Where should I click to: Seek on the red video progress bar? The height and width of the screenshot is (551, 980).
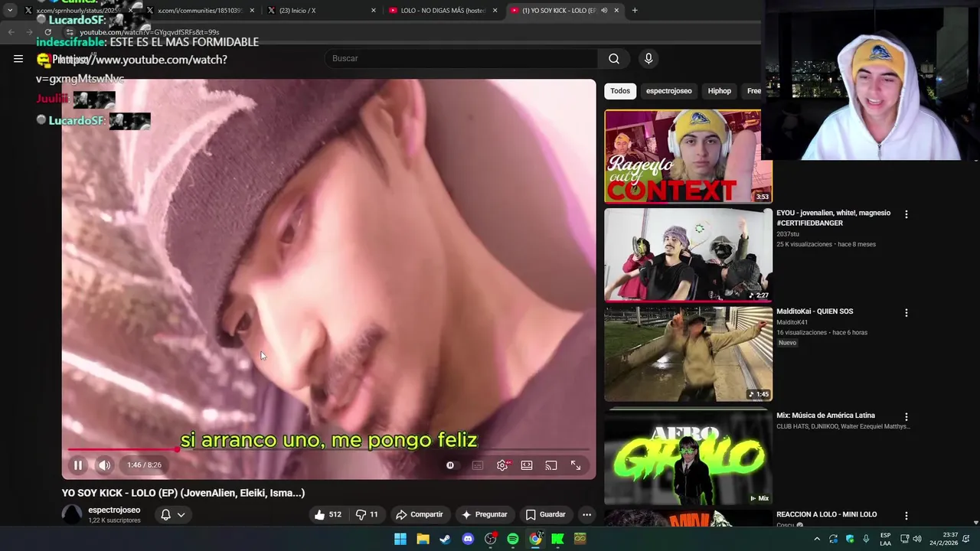coord(329,450)
